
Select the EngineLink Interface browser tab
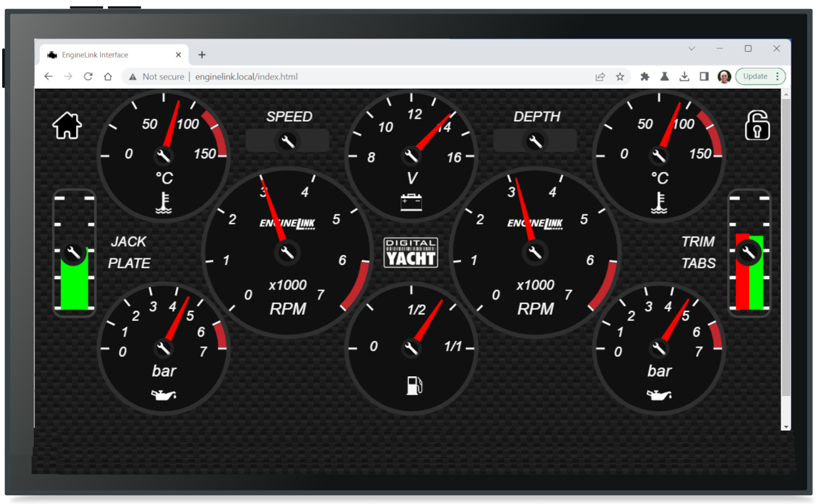pyautogui.click(x=109, y=55)
